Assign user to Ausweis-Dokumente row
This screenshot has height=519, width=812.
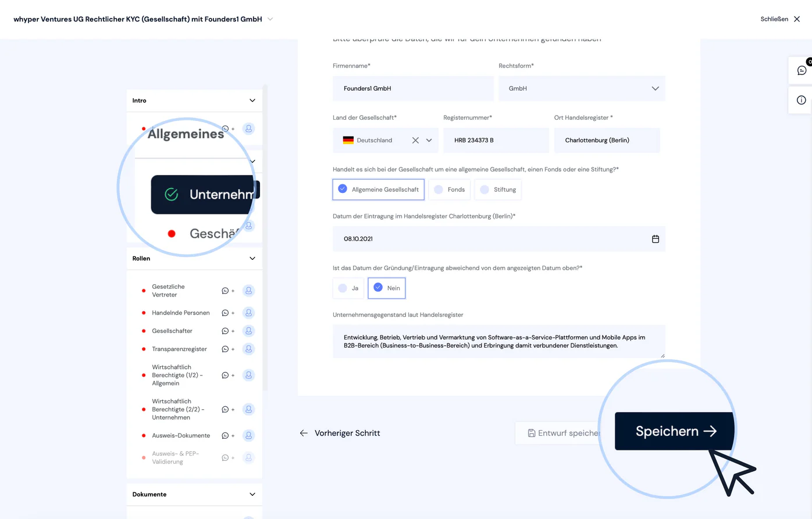(248, 435)
